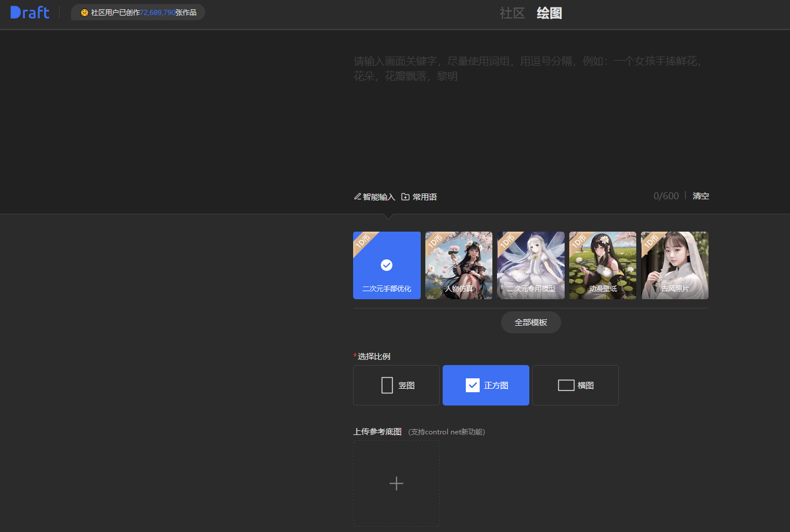Click the emoji icon in community stats badge
This screenshot has height=532, width=790.
[x=84, y=13]
